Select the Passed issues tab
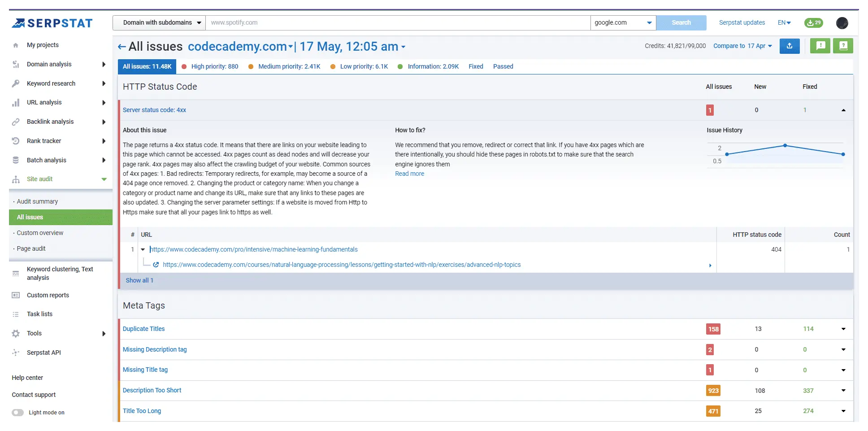The image size is (868, 431). click(503, 66)
